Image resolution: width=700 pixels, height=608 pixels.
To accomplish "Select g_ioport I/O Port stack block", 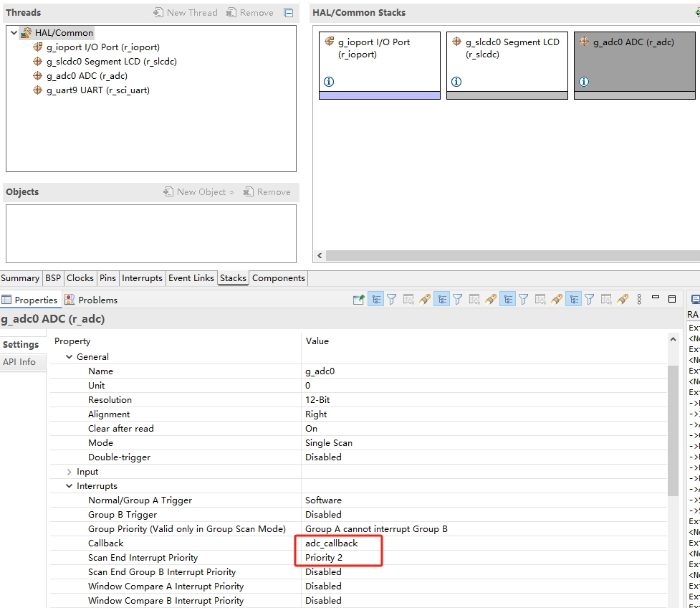I will tap(380, 65).
